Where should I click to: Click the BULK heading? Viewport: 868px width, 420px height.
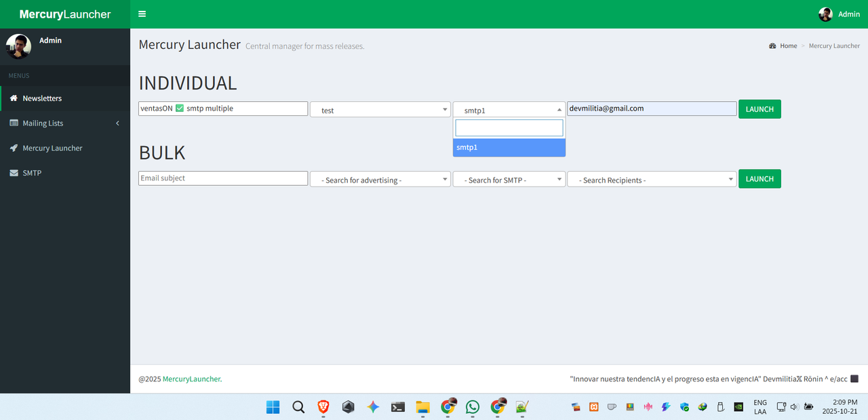point(162,153)
